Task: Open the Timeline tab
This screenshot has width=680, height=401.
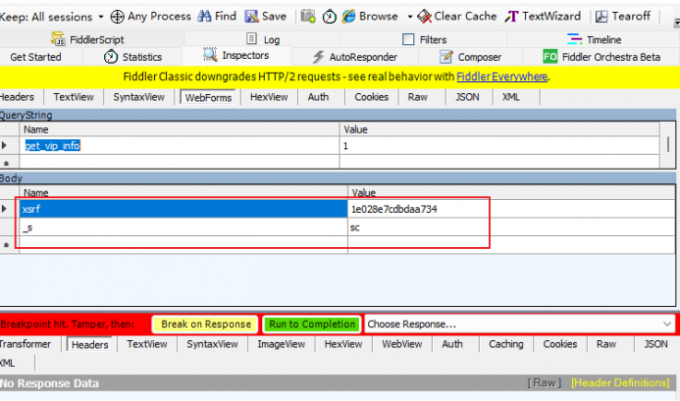Action: click(x=594, y=39)
